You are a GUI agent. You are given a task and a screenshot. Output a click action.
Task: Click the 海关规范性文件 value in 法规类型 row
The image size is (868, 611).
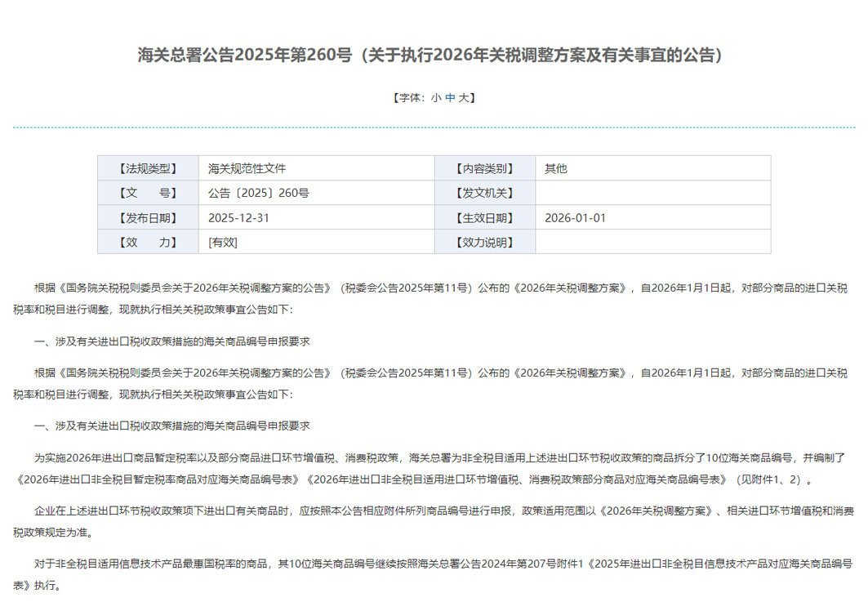[247, 168]
